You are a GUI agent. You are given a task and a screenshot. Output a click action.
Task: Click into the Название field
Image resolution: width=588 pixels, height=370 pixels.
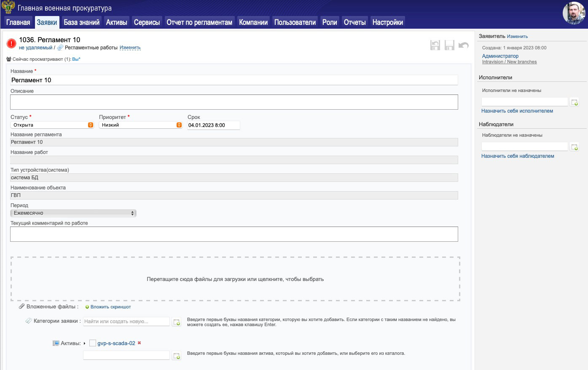[234, 80]
